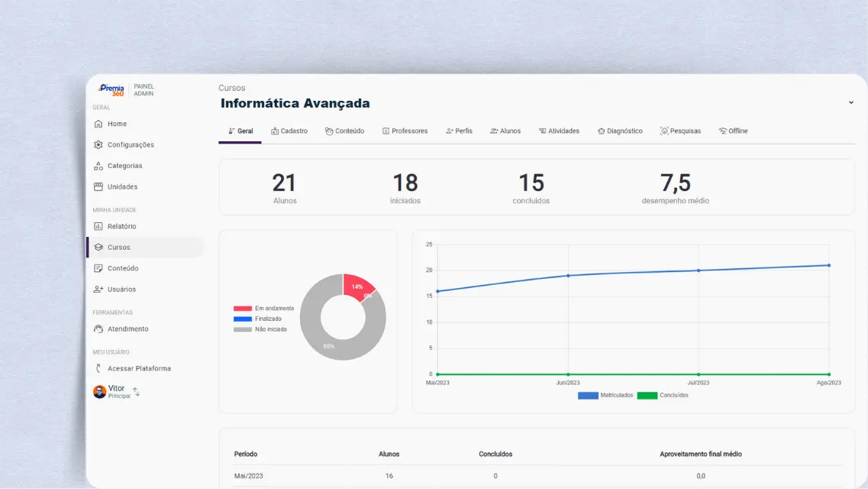Select the Diagnóstico tab
Viewport: 868px width, 489px height.
[x=621, y=131]
